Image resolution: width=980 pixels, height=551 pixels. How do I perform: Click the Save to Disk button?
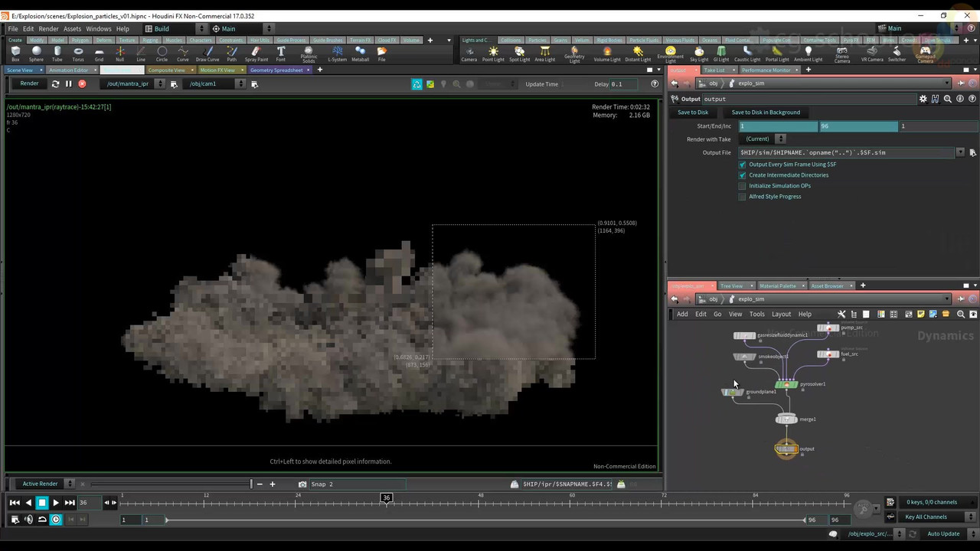[x=693, y=112]
